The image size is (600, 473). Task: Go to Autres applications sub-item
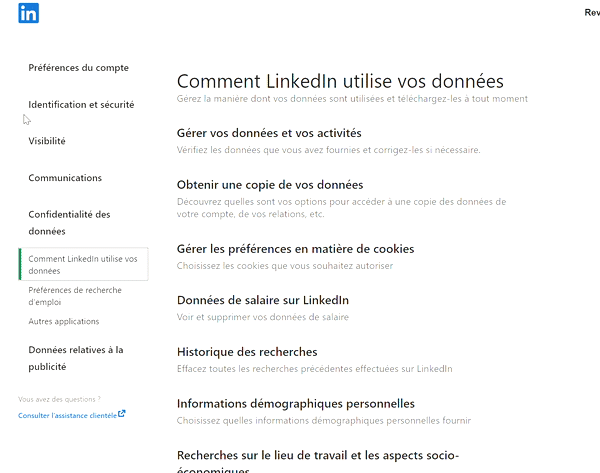pos(64,321)
